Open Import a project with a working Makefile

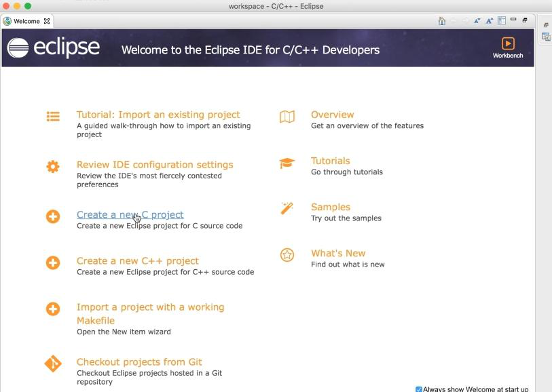(150, 313)
